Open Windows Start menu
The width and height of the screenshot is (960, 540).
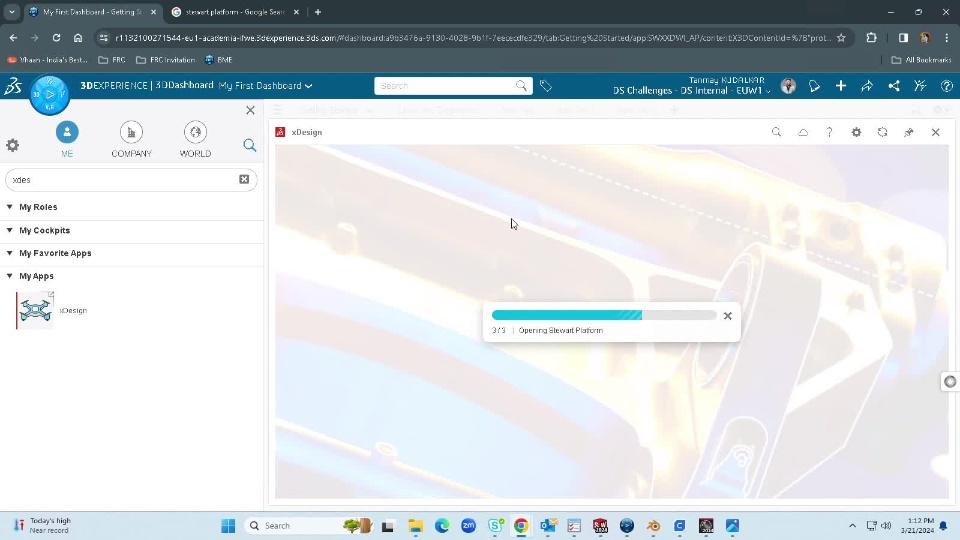[x=228, y=526]
